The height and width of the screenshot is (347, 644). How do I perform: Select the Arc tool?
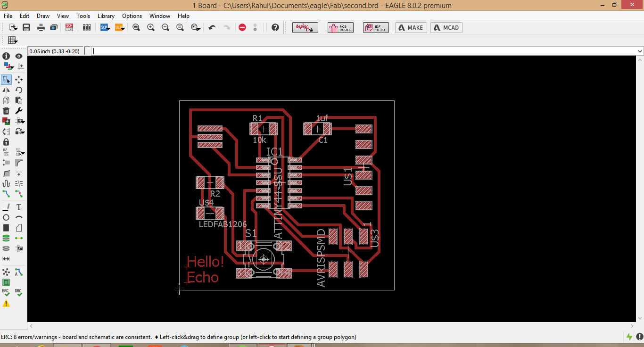pos(19,217)
